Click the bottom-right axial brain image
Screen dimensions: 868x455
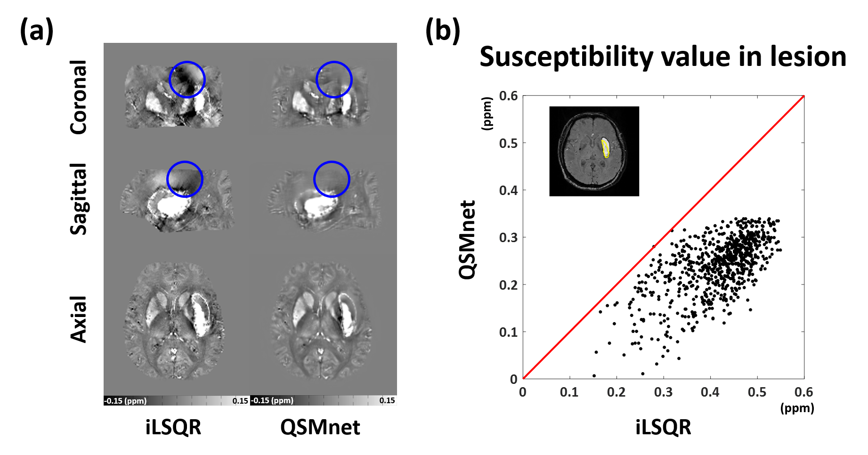321,320
